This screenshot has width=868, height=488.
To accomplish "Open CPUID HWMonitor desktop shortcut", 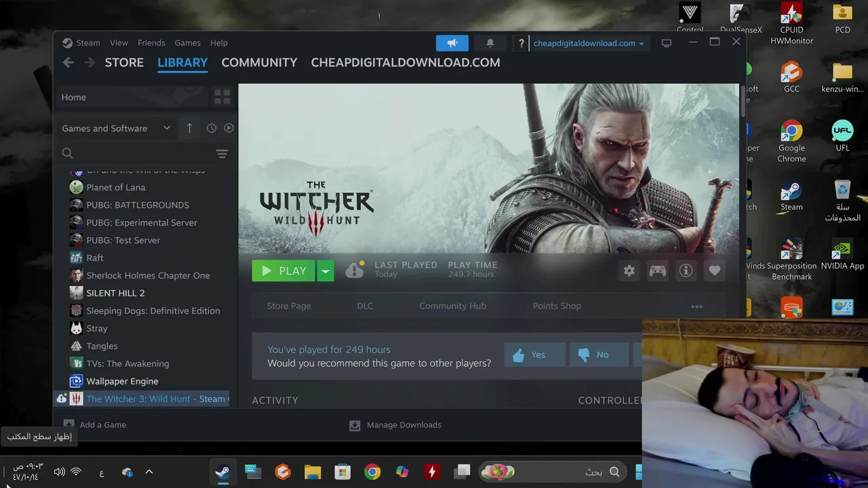I will [791, 24].
